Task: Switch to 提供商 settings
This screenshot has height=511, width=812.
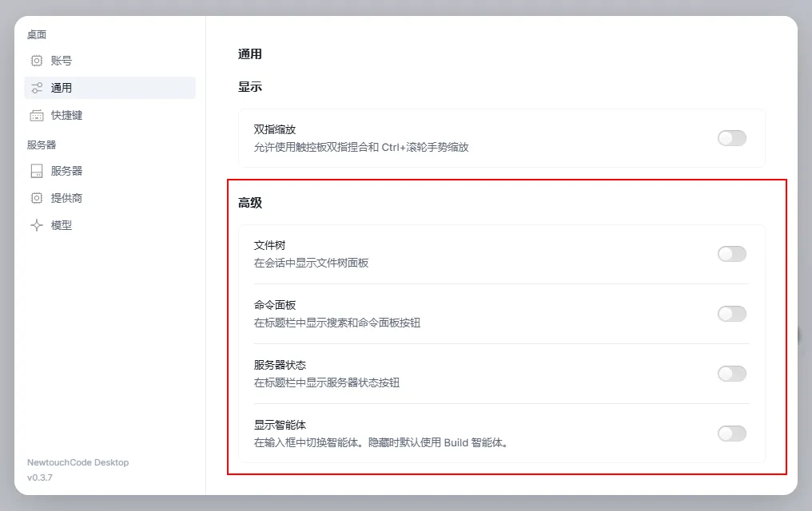Action: tap(109, 198)
